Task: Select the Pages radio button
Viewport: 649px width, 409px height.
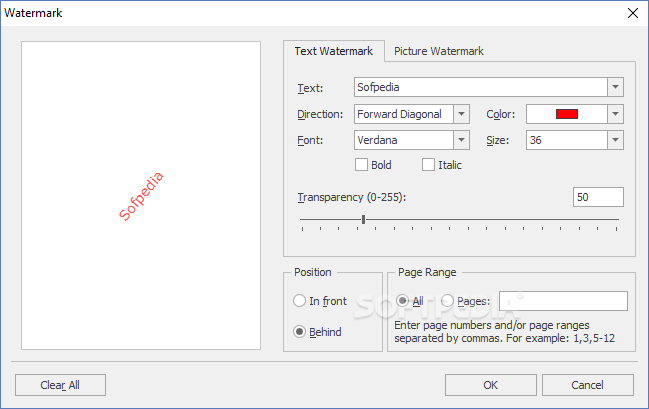Action: (x=447, y=301)
